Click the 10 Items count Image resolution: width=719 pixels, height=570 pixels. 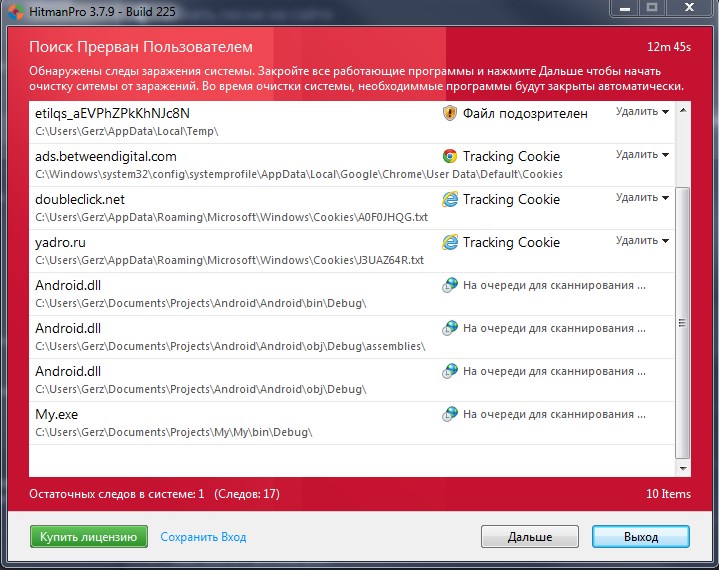click(x=668, y=494)
